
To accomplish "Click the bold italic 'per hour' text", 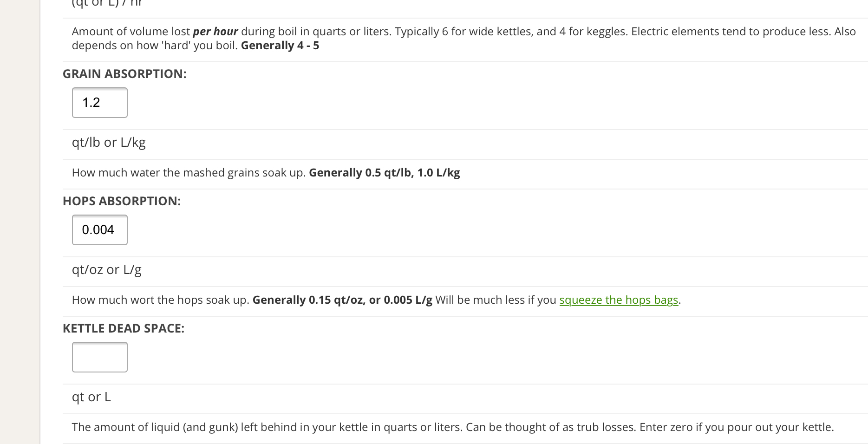I will 215,32.
